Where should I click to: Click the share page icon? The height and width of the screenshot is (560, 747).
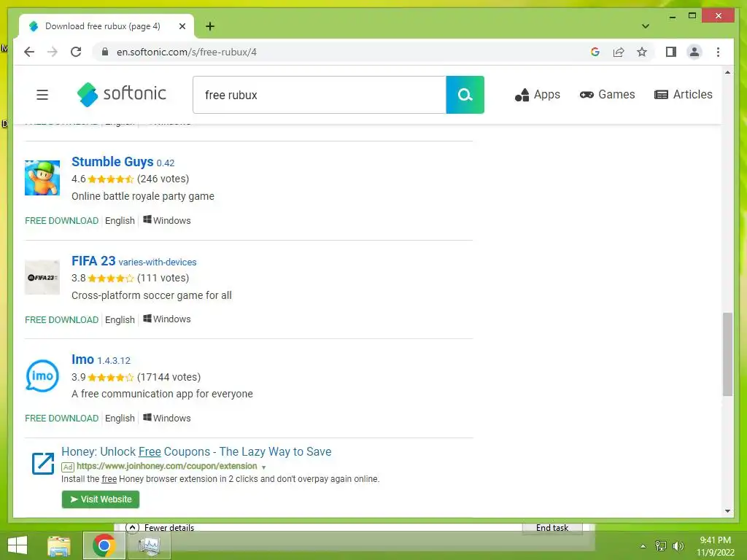point(619,52)
